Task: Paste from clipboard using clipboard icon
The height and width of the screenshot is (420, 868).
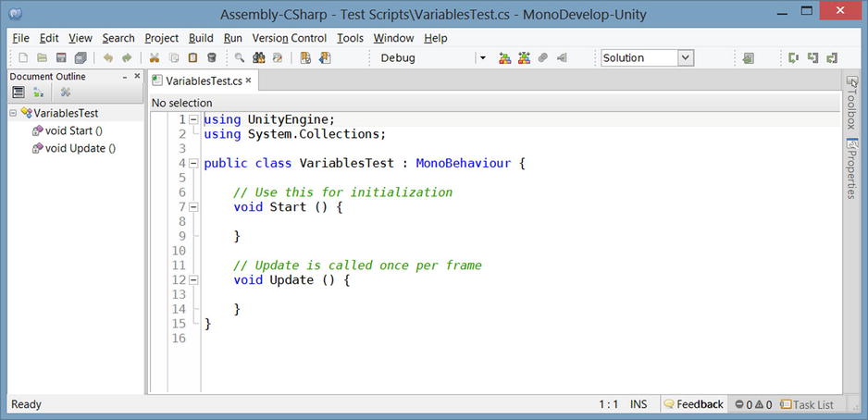Action: (x=192, y=57)
